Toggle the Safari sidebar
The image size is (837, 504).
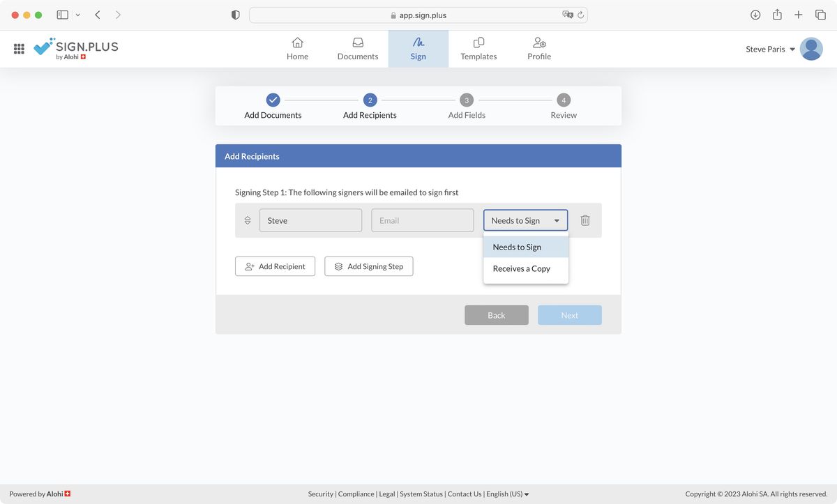coord(62,15)
